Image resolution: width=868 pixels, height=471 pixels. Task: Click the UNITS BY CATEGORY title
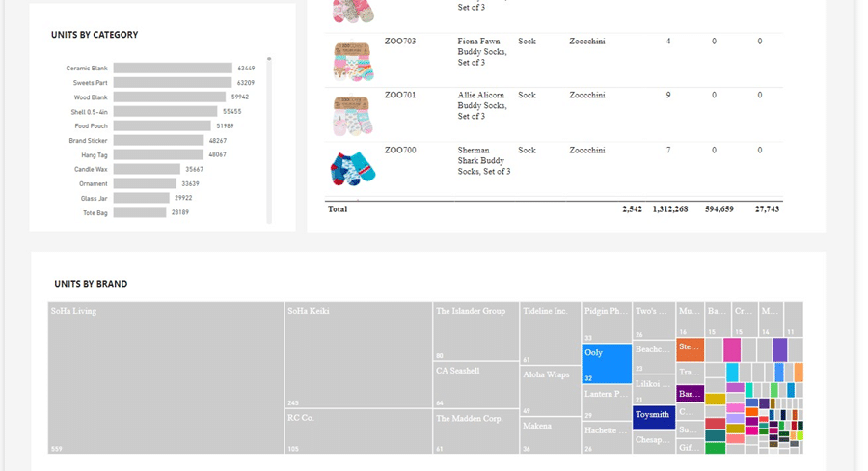pyautogui.click(x=95, y=35)
